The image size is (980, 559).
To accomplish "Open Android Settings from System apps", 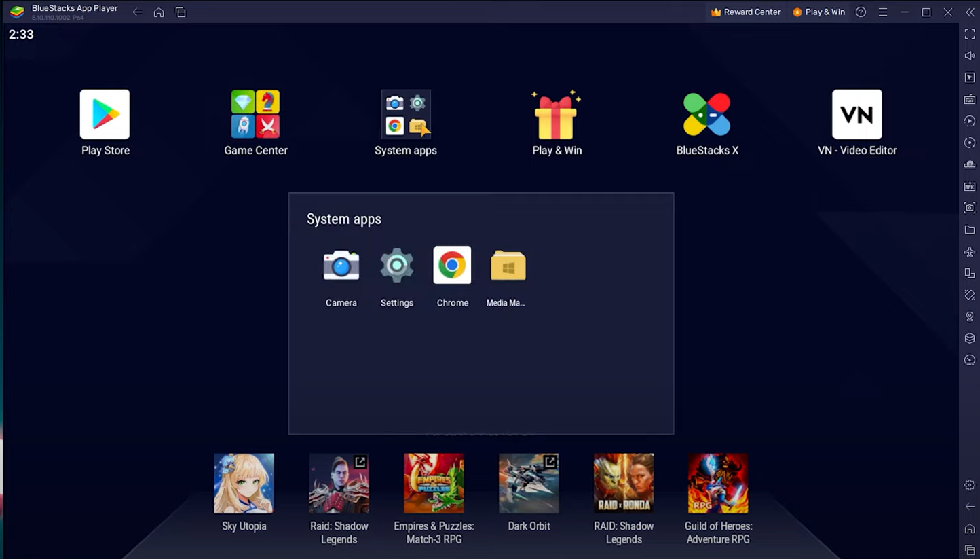I will click(396, 265).
